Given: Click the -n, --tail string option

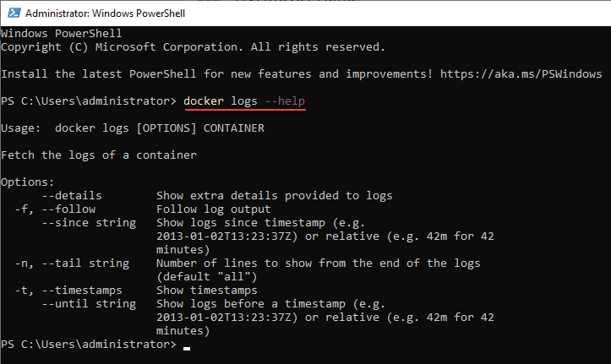Looking at the screenshot, I should pos(72,263).
